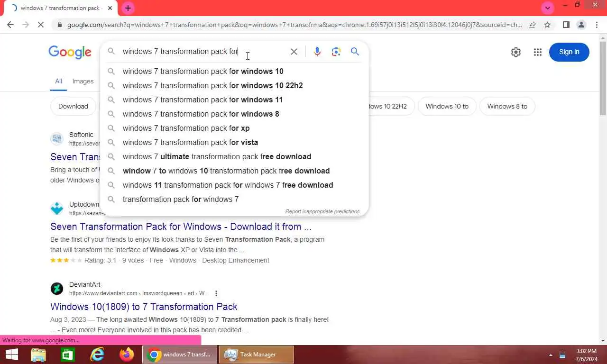
Task: Switch to Task Manager in taskbar
Action: pyautogui.click(x=257, y=355)
